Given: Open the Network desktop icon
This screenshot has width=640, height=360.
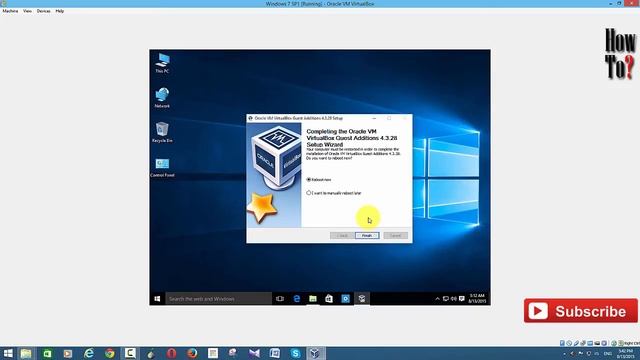Looking at the screenshot, I should click(162, 98).
